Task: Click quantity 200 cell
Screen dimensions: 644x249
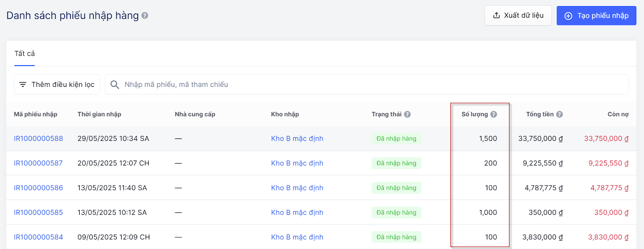Action: [490, 163]
